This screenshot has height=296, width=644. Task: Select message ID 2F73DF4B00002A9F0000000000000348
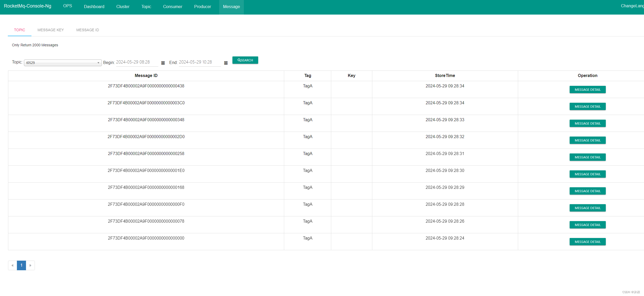click(x=146, y=120)
